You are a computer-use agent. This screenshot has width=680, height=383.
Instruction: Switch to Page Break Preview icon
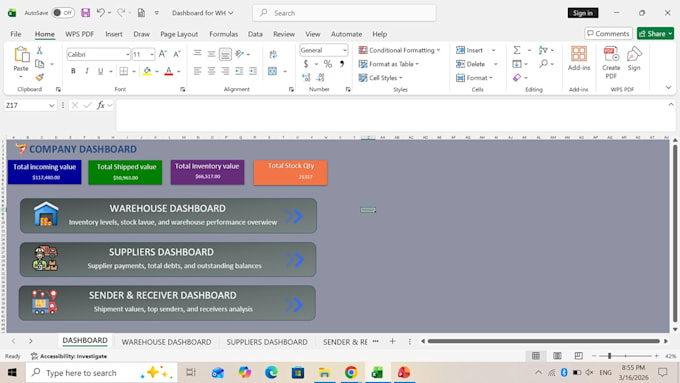coord(579,356)
